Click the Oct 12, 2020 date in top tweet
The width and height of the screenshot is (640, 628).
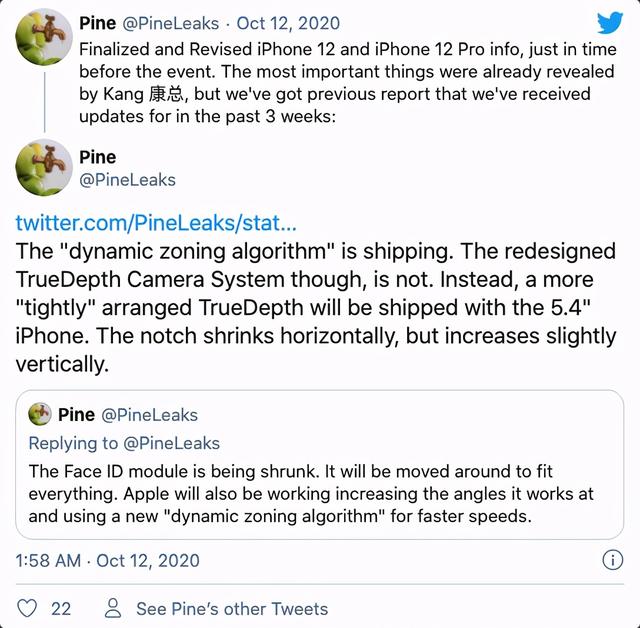coord(288,23)
